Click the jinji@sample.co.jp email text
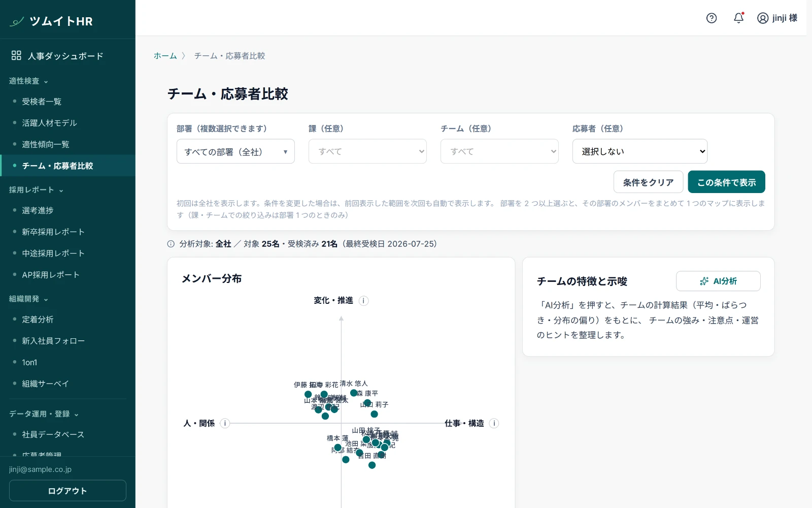 tap(40, 469)
